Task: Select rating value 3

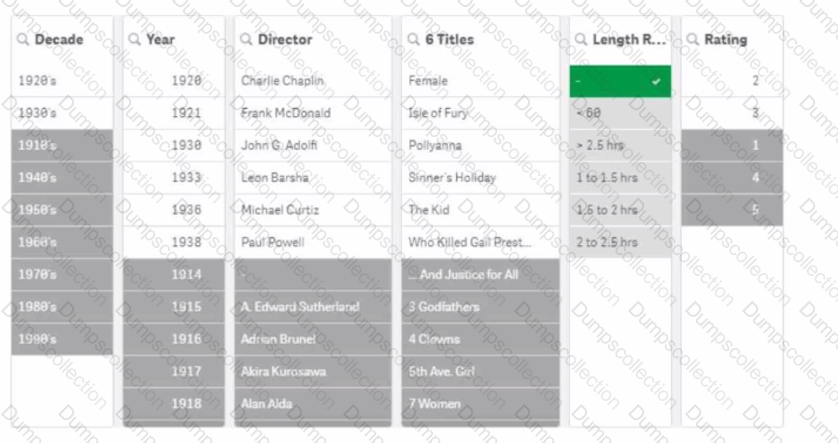Action: click(x=732, y=113)
